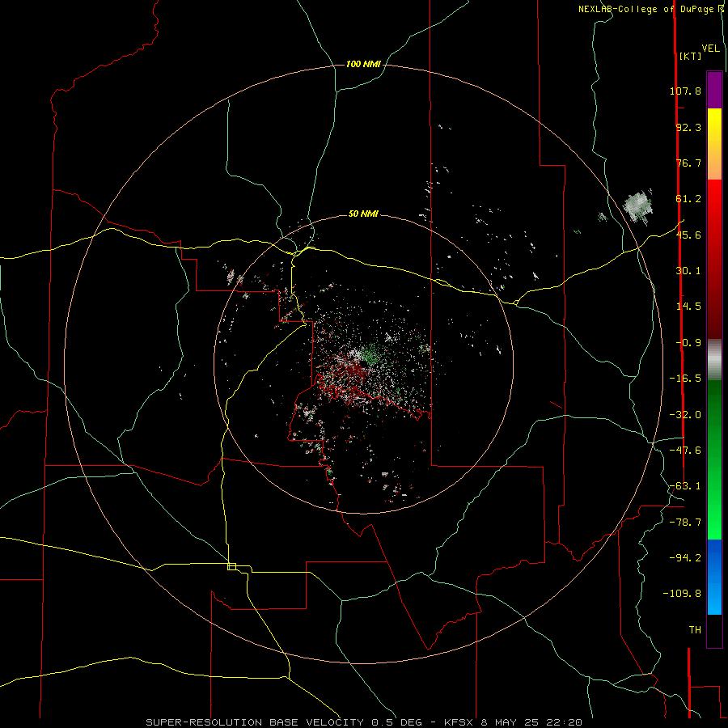Pick the yellow-orange segment of the velocity scale

[714, 143]
